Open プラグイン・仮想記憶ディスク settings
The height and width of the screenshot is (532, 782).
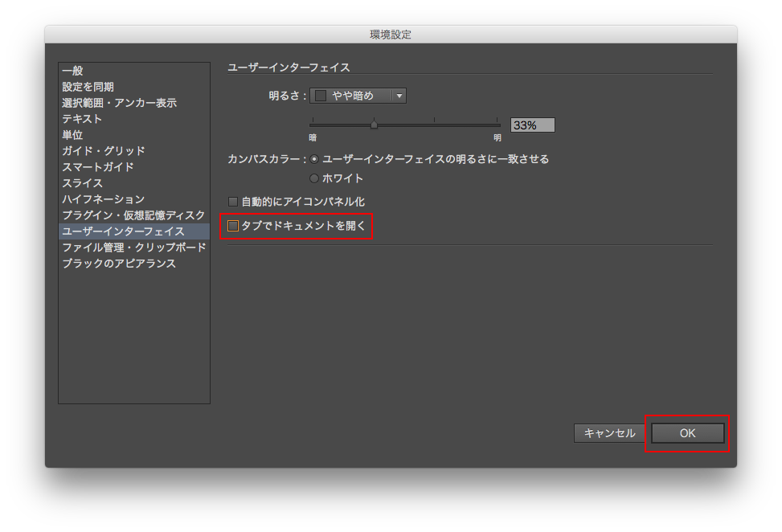(133, 215)
